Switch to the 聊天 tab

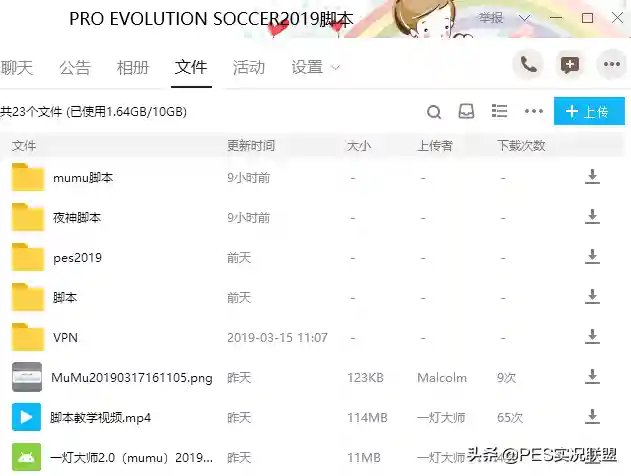[16, 67]
